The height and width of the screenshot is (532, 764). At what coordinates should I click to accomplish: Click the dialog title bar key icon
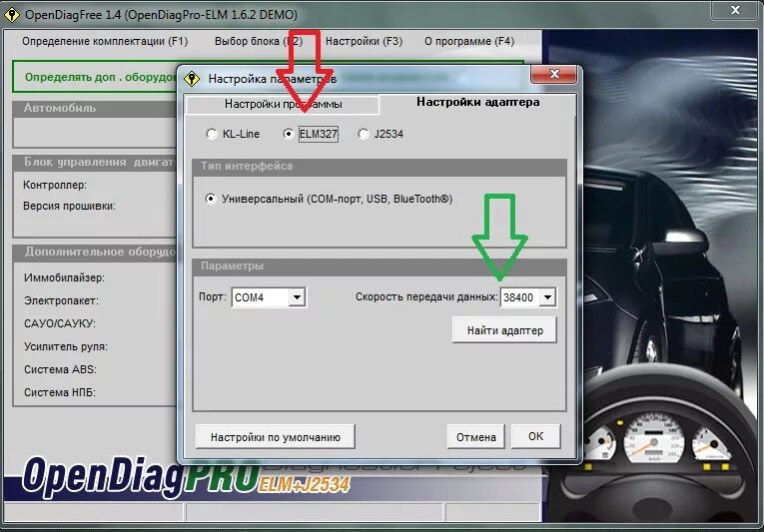point(192,79)
